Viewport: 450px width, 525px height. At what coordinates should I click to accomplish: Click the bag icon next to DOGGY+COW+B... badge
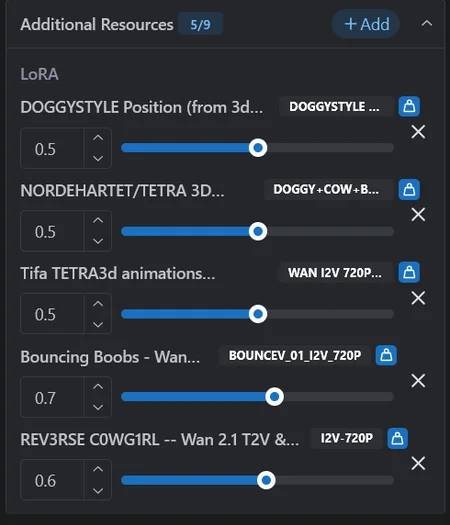[x=409, y=190]
